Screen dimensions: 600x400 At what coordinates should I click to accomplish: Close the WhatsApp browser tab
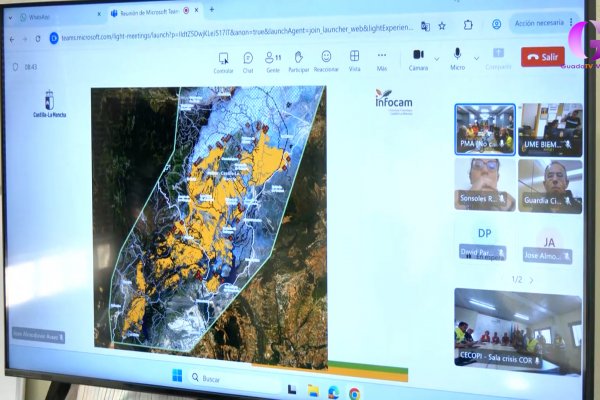pos(99,14)
